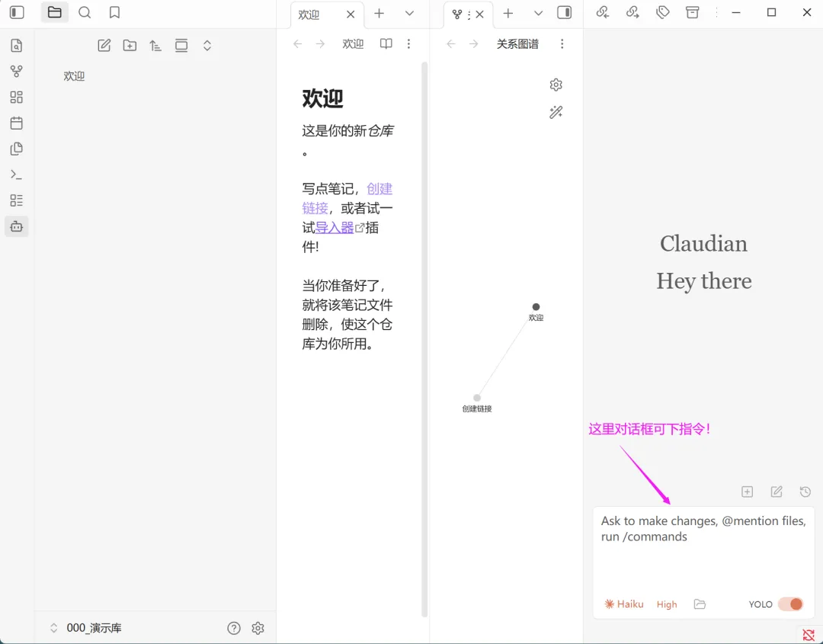Run graph timelapse animation wand icon
Screen dimensions: 823x644
pos(556,112)
